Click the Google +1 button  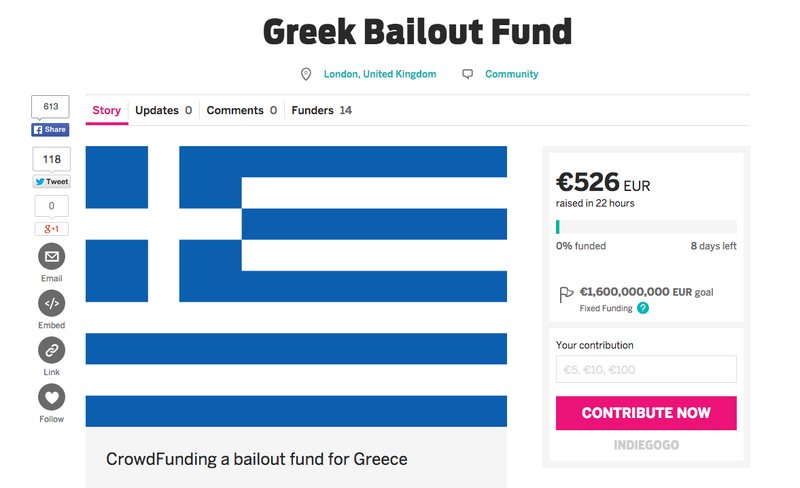(52, 229)
